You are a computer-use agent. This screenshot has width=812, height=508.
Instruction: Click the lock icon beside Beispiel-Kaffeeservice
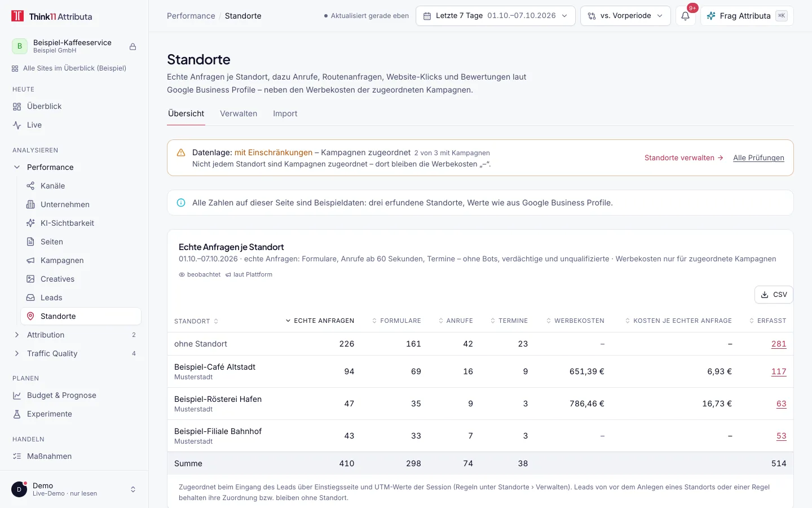[133, 47]
